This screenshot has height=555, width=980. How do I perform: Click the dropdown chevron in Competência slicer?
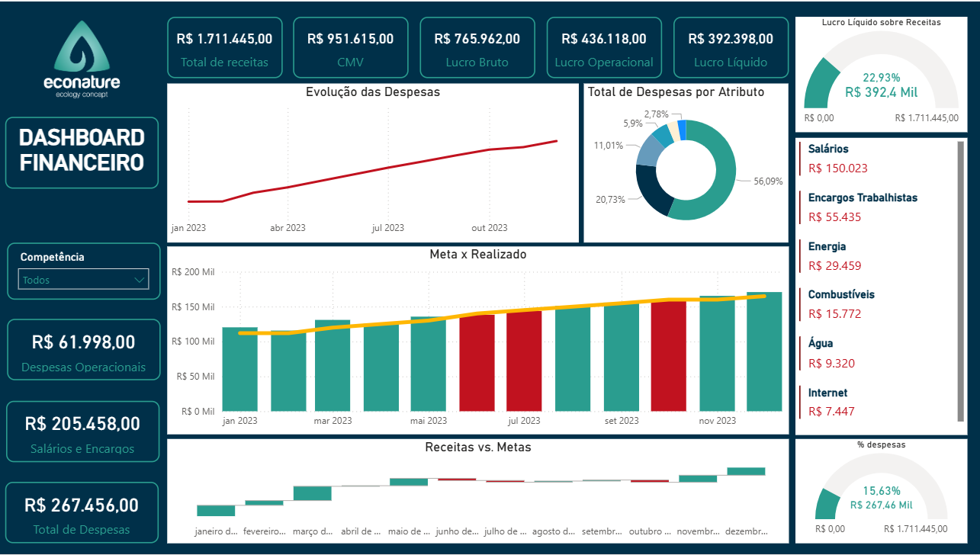(x=139, y=279)
